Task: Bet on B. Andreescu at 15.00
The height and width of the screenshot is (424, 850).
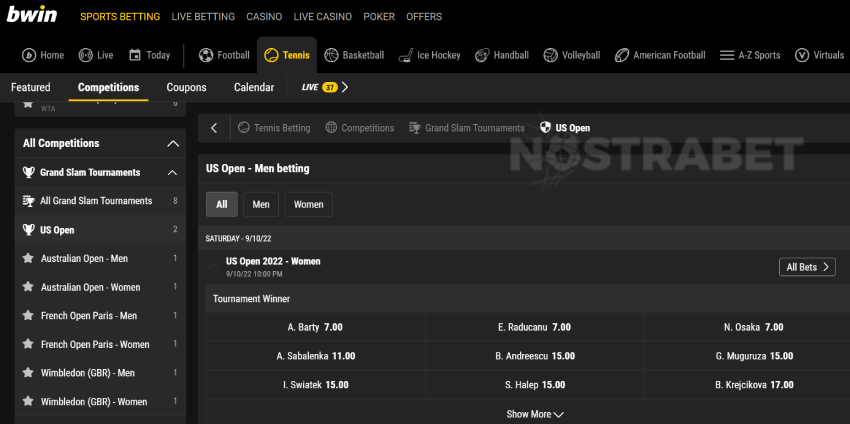Action: click(535, 356)
